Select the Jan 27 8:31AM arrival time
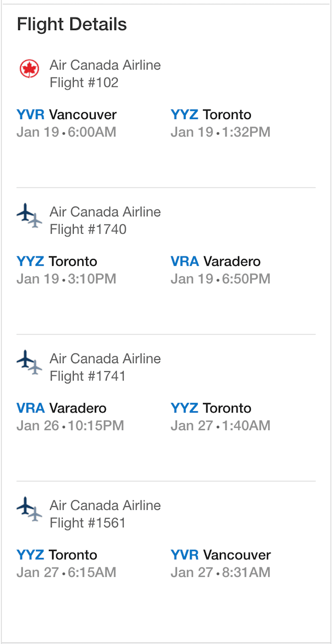This screenshot has height=644, width=335. (221, 573)
